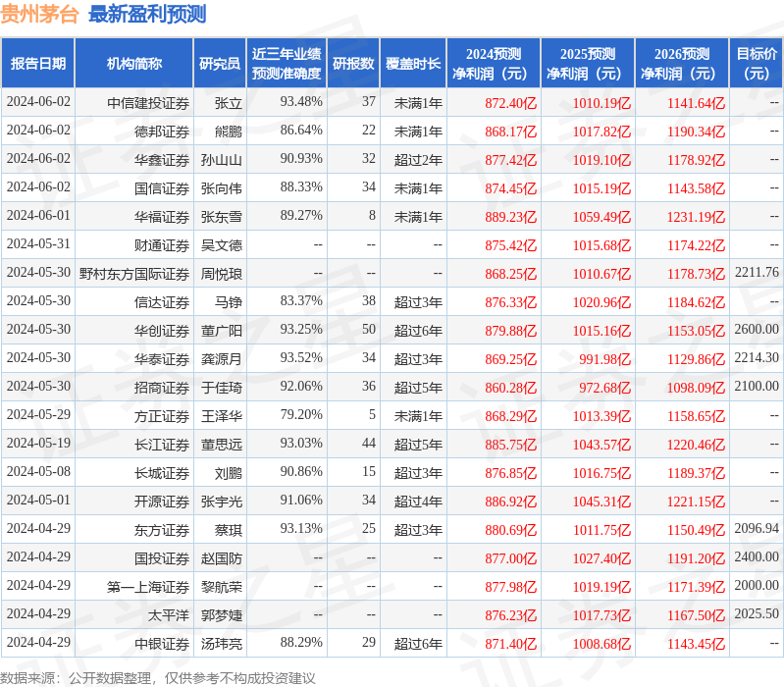Select 野村东方国际证券 institution cell
The image size is (784, 687).
pyautogui.click(x=134, y=274)
